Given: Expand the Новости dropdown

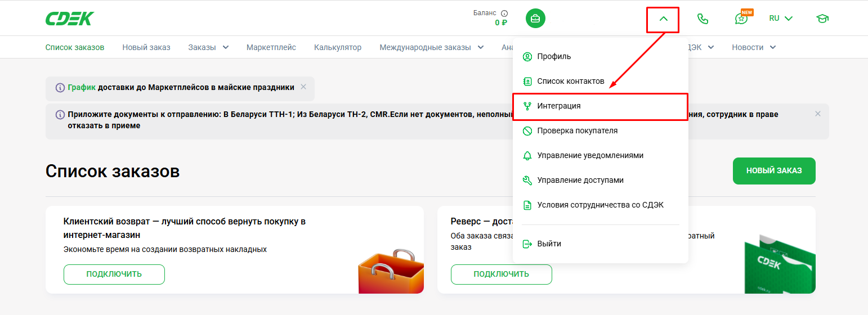Looking at the screenshot, I should [754, 47].
